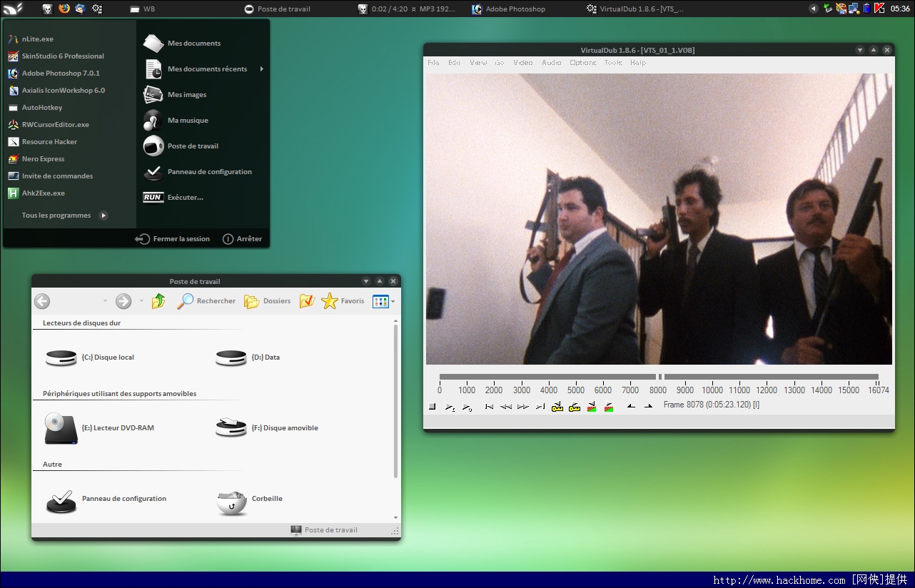Screen dimensions: 915x588
Task: Go to the next key frame
Action: pos(575,406)
